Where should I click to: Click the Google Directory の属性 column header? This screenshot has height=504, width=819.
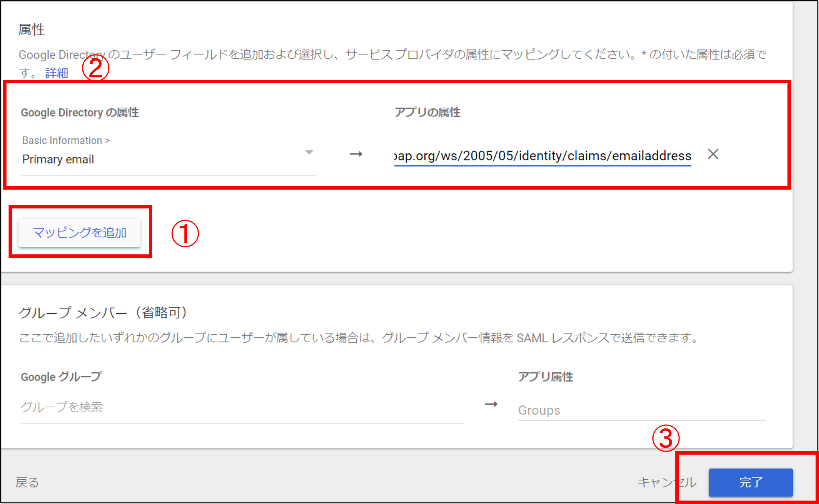coord(80,112)
